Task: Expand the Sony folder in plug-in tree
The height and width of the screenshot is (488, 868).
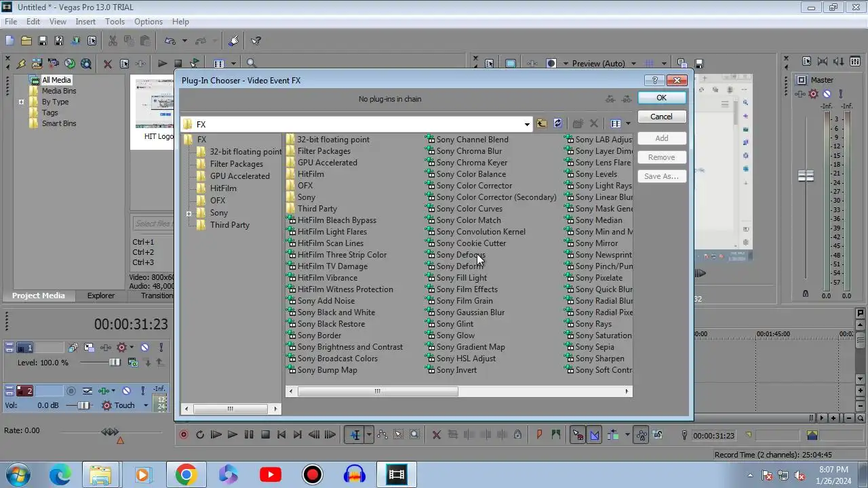Action: 189,213
